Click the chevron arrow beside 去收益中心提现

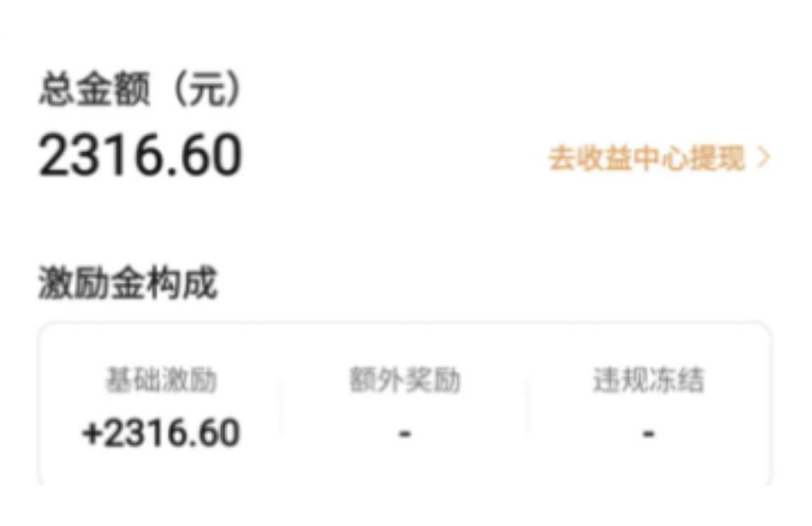(x=764, y=159)
